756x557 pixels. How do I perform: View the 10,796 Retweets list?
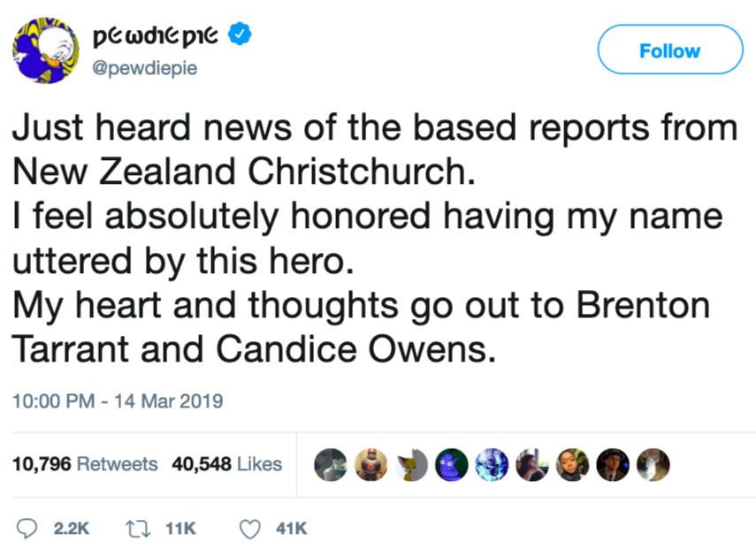84,463
